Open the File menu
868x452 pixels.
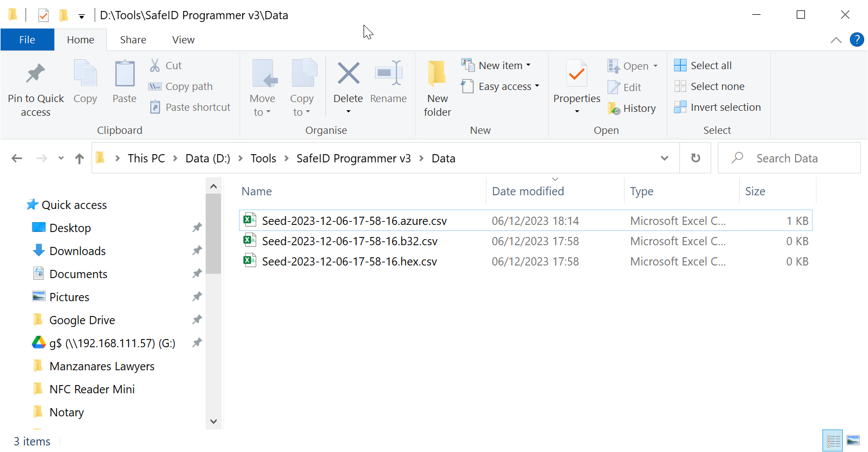point(27,40)
